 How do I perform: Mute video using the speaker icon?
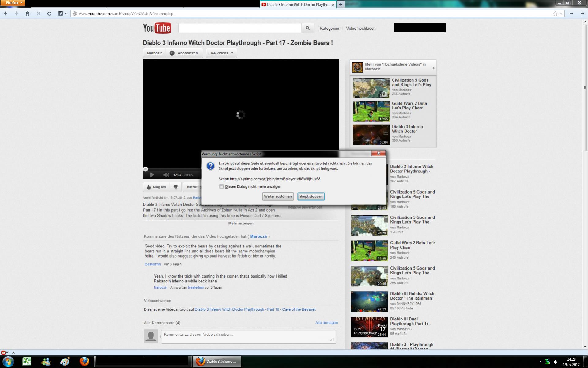[x=166, y=175]
